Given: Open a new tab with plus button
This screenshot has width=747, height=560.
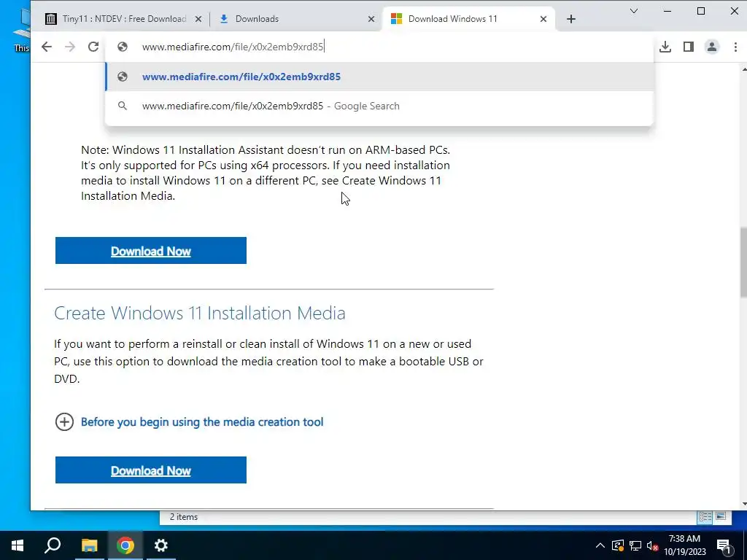Looking at the screenshot, I should coord(571,19).
